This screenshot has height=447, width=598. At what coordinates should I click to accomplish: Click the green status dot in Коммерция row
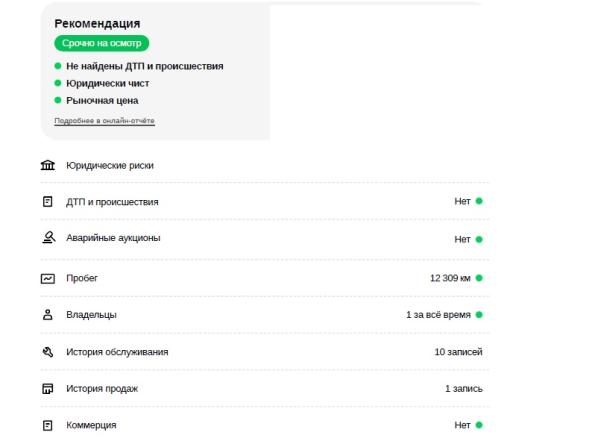(x=479, y=425)
